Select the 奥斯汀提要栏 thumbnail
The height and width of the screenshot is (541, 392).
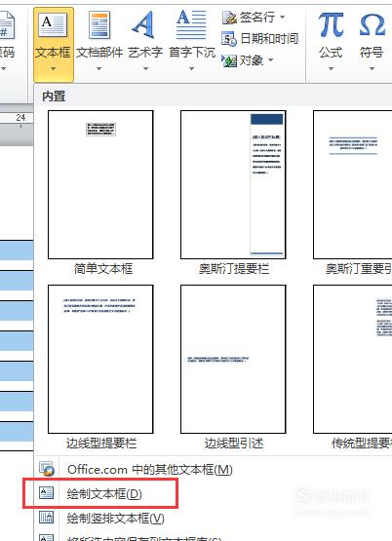[x=233, y=184]
